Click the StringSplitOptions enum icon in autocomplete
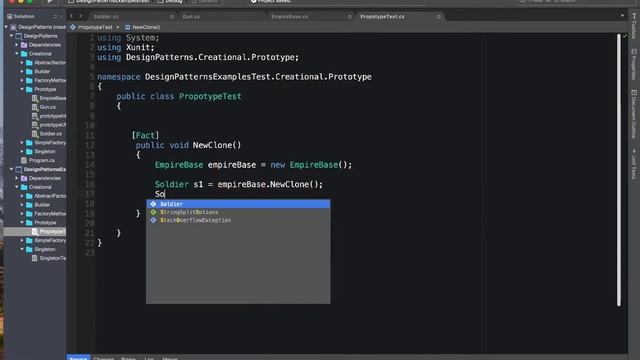 153,212
